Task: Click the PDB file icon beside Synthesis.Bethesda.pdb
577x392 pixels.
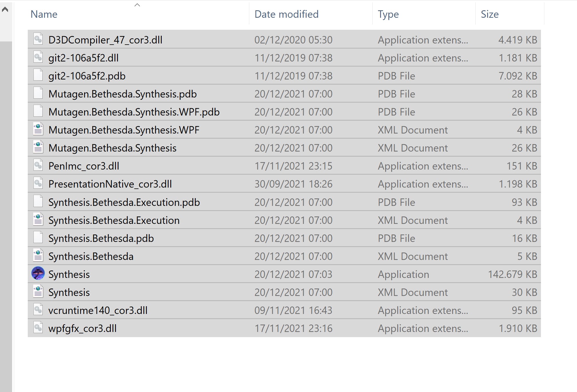Action: tap(37, 238)
